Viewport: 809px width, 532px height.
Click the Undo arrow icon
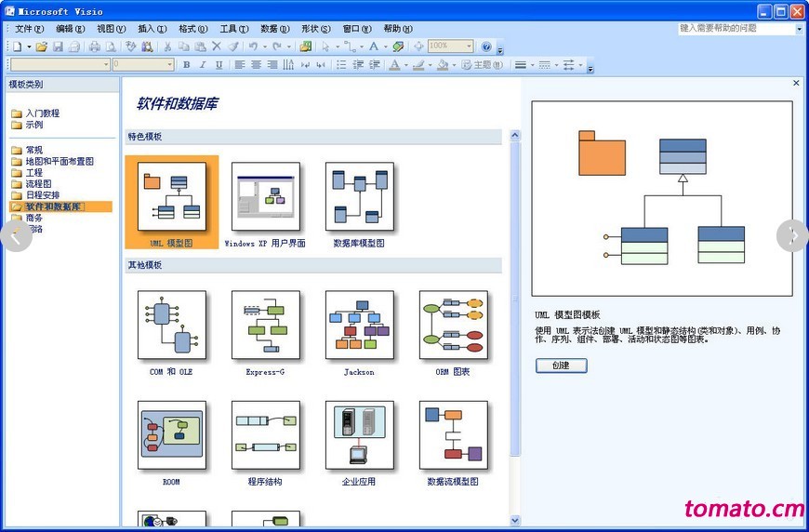click(x=253, y=47)
